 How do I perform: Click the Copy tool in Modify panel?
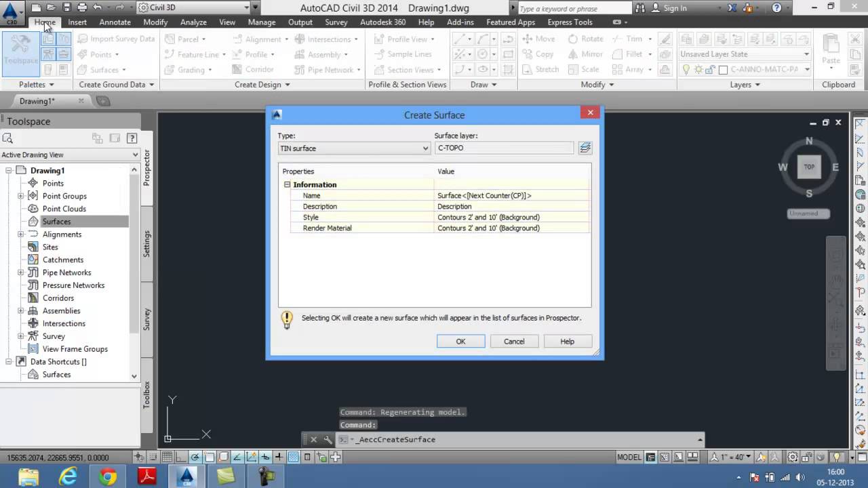pos(538,54)
